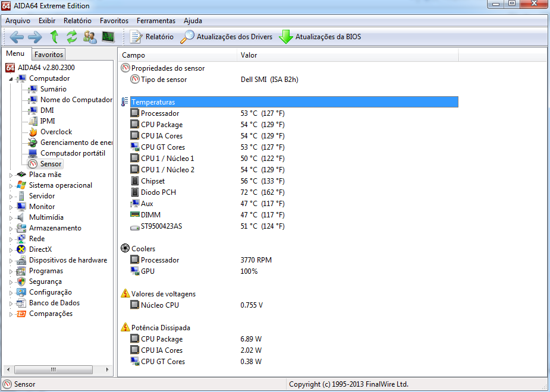Click the tree horizontal scrollbar thumb

54,369
